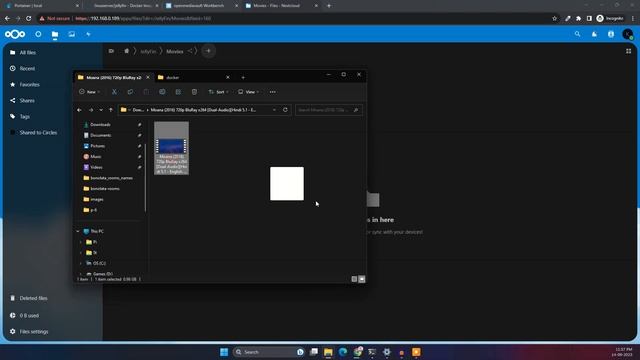
Task: Open the Jellyfin breadcrumb folder
Action: [148, 51]
